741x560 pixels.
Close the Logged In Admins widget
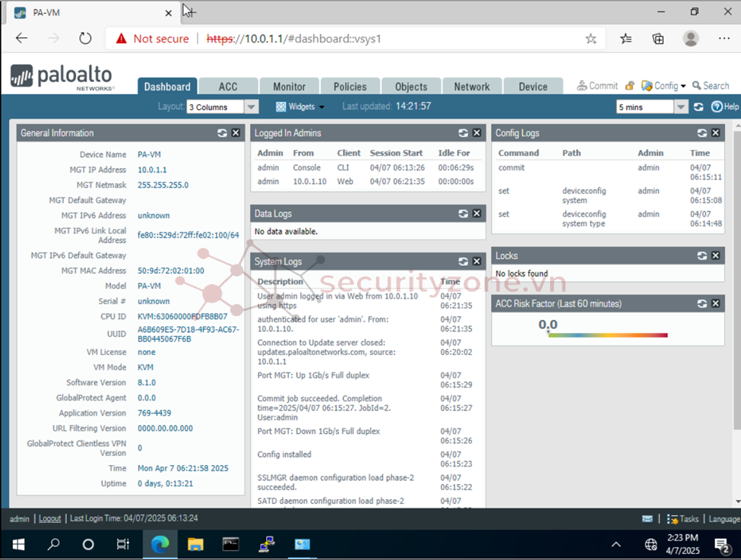[x=477, y=133]
